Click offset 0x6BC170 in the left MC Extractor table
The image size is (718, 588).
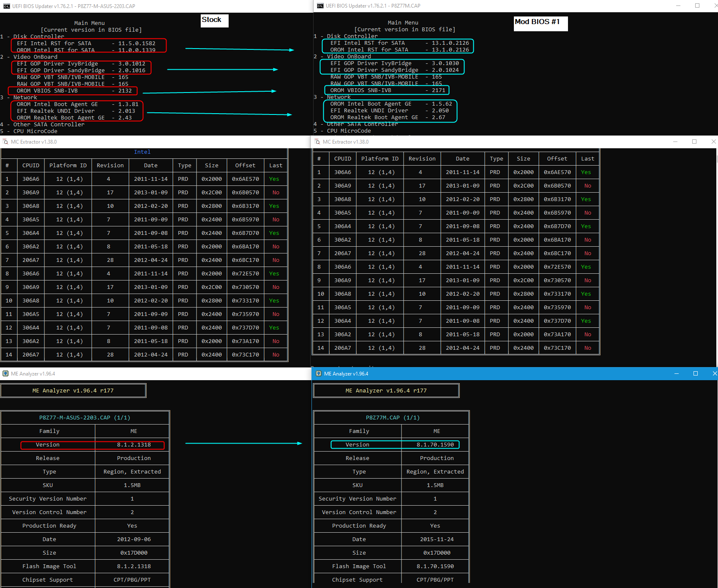(246, 260)
